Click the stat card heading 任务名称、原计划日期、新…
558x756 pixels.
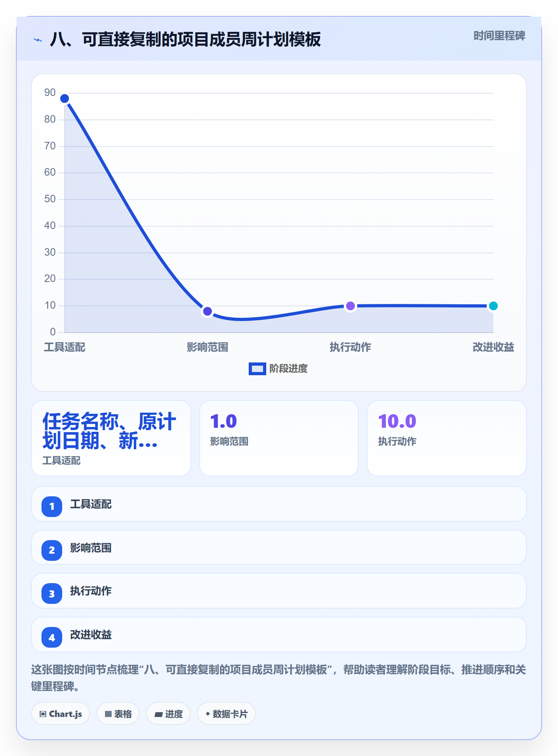109,431
